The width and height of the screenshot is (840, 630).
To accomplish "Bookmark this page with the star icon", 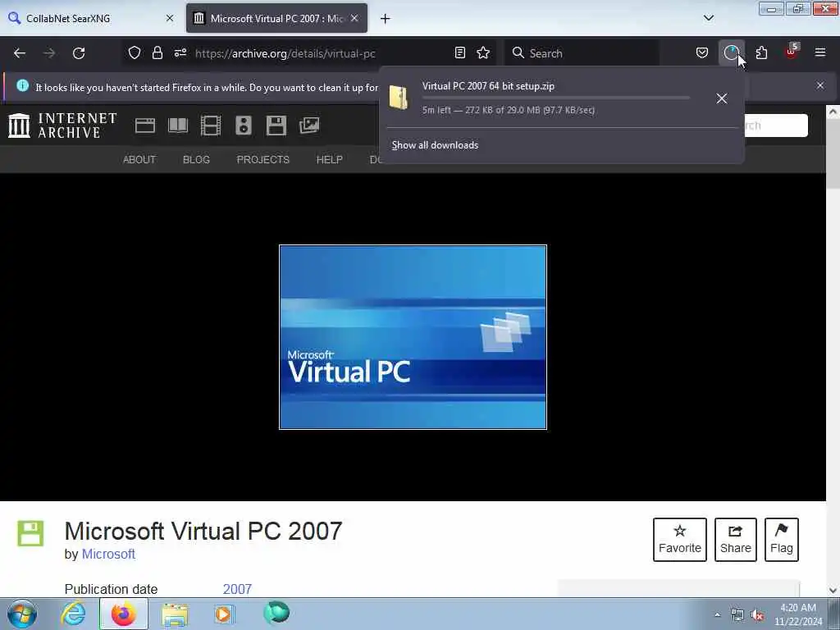I will pos(483,53).
